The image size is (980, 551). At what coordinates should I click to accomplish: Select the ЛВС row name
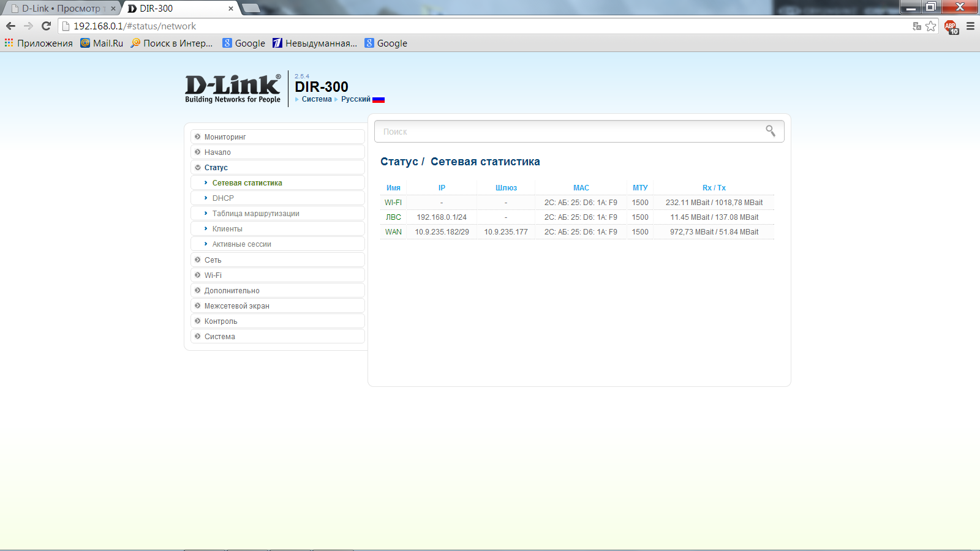[x=393, y=217]
